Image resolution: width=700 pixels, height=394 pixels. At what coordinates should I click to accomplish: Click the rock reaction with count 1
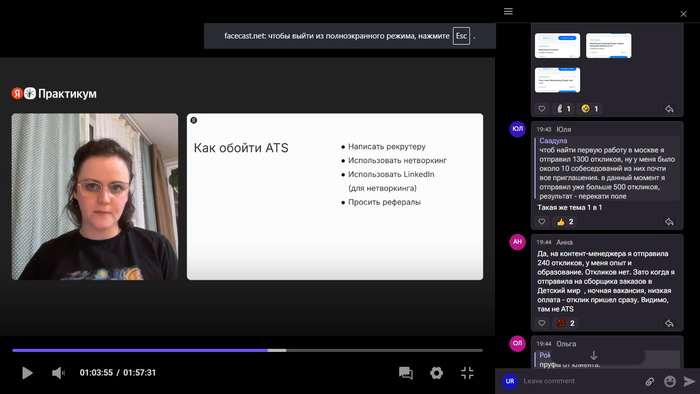click(563, 108)
